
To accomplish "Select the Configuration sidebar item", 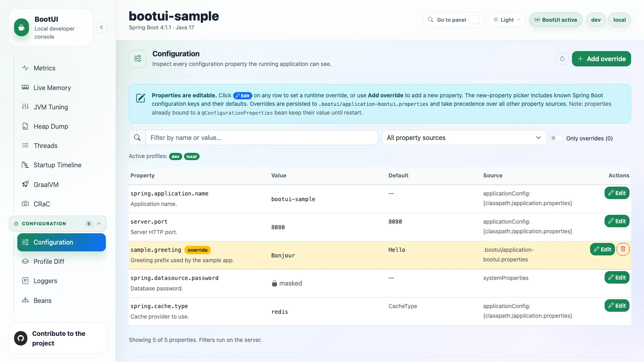I will [62, 242].
